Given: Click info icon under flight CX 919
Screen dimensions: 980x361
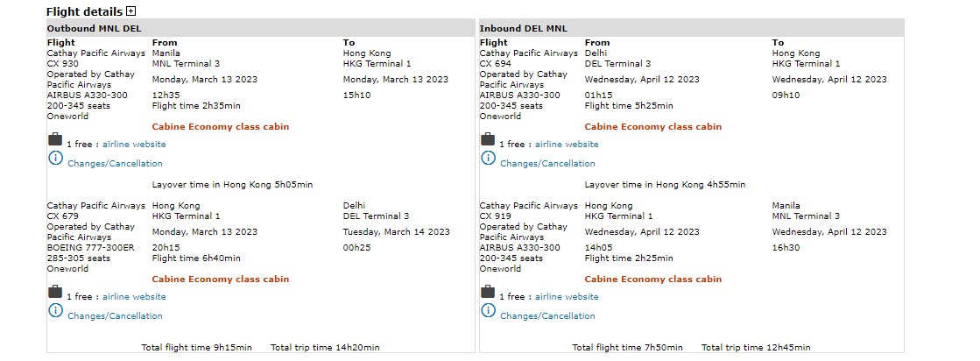Looking at the screenshot, I should click(x=488, y=311).
